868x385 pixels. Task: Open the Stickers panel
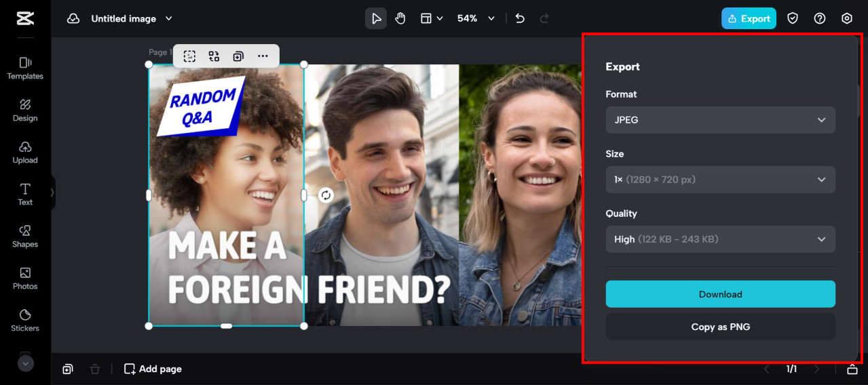pos(25,321)
